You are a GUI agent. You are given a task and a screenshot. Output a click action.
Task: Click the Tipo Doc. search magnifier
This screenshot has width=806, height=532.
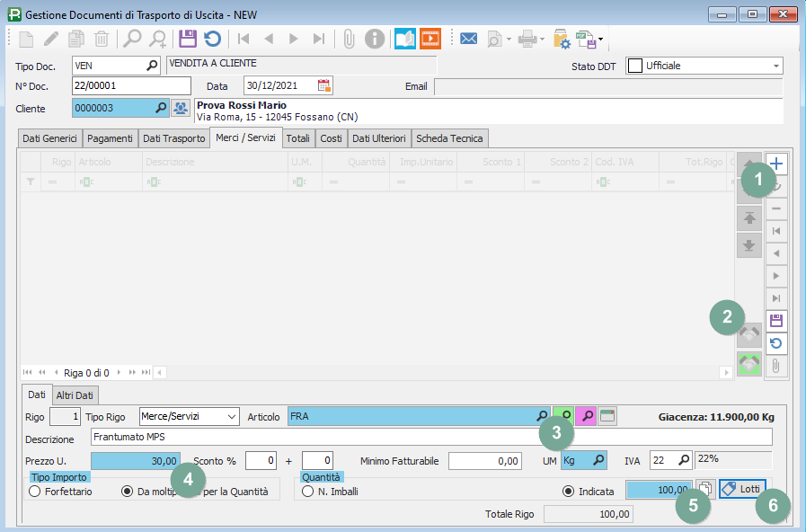152,66
